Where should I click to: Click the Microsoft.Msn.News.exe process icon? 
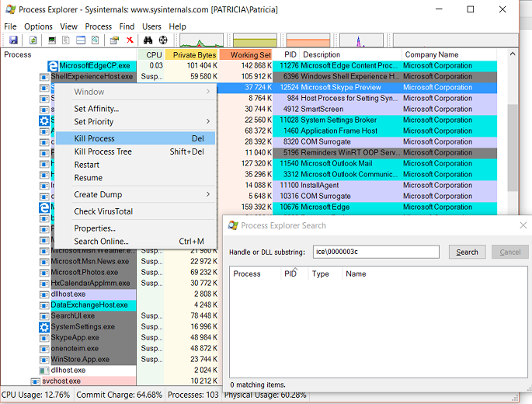point(44,262)
